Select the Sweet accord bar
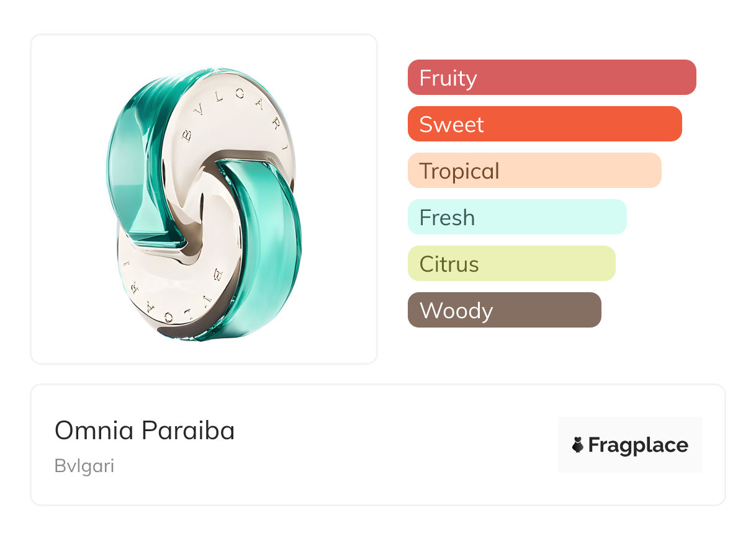 point(545,123)
